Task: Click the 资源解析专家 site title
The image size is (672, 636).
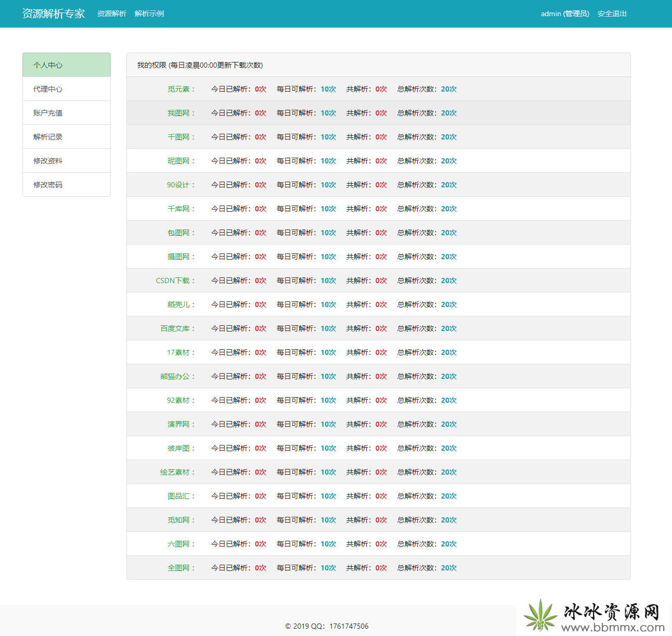Action: [53, 14]
